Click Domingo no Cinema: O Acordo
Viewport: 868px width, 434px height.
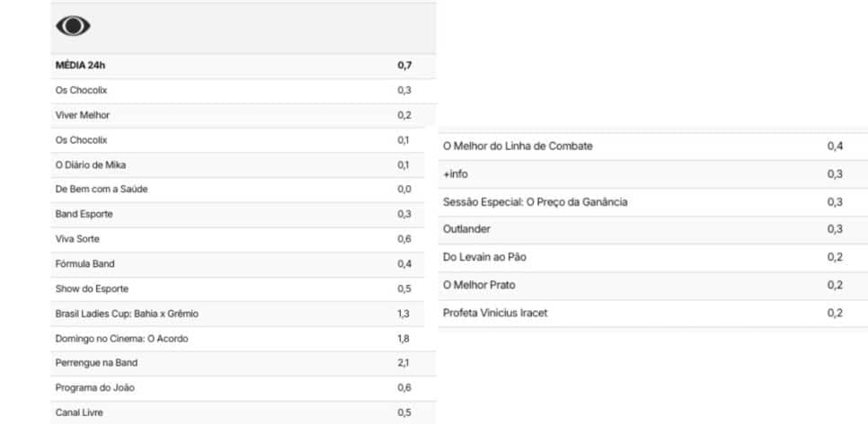pos(243,338)
